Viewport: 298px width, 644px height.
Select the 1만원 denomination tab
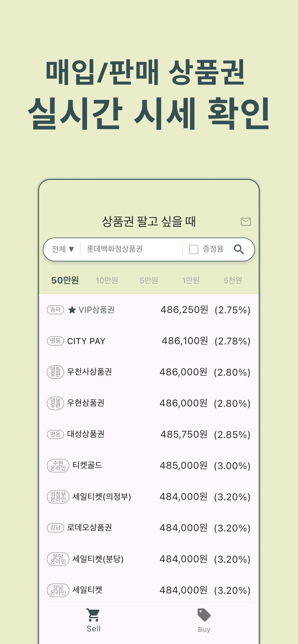(191, 281)
